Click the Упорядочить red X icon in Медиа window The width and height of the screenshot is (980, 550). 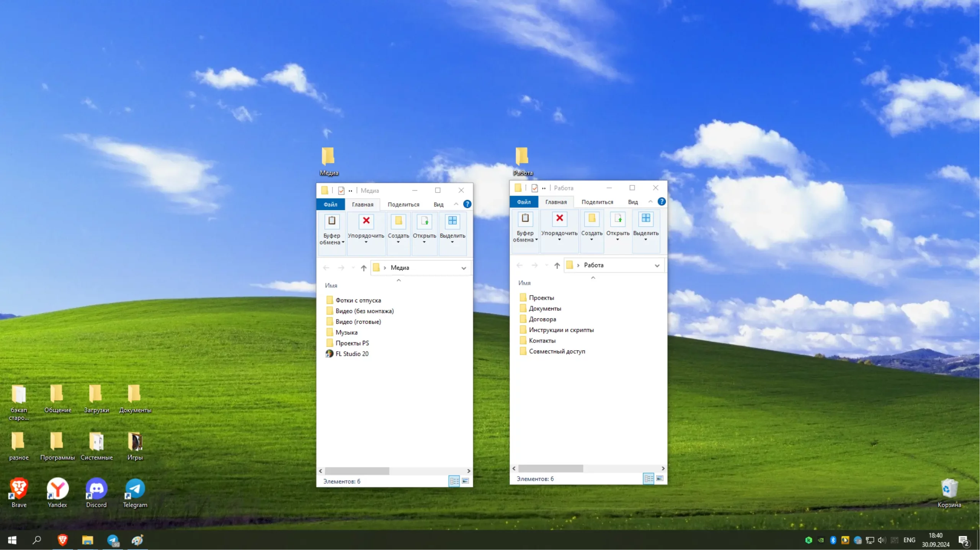coord(366,221)
